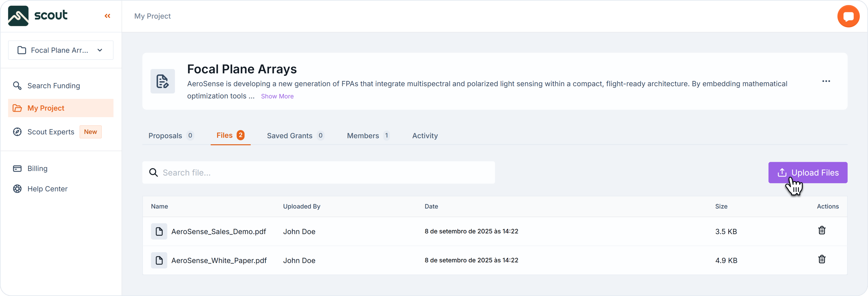Image resolution: width=868 pixels, height=296 pixels.
Task: Click the project document edit icon
Action: point(162,81)
